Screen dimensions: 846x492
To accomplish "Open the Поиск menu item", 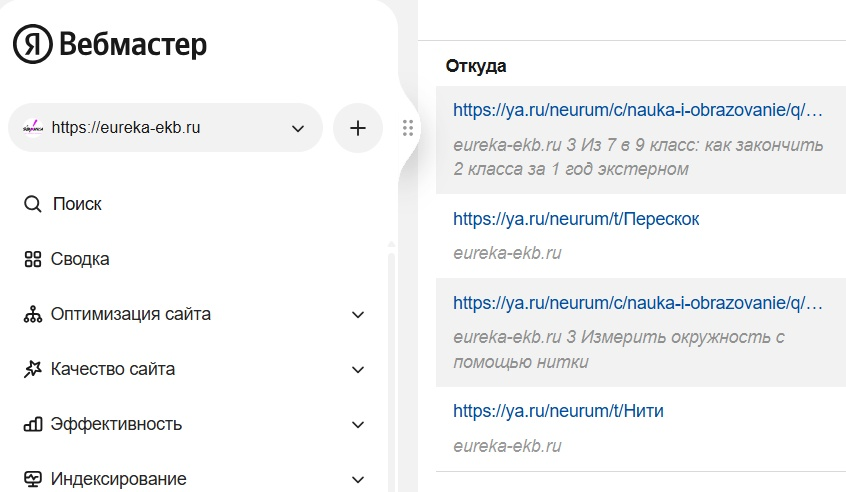I will (77, 204).
